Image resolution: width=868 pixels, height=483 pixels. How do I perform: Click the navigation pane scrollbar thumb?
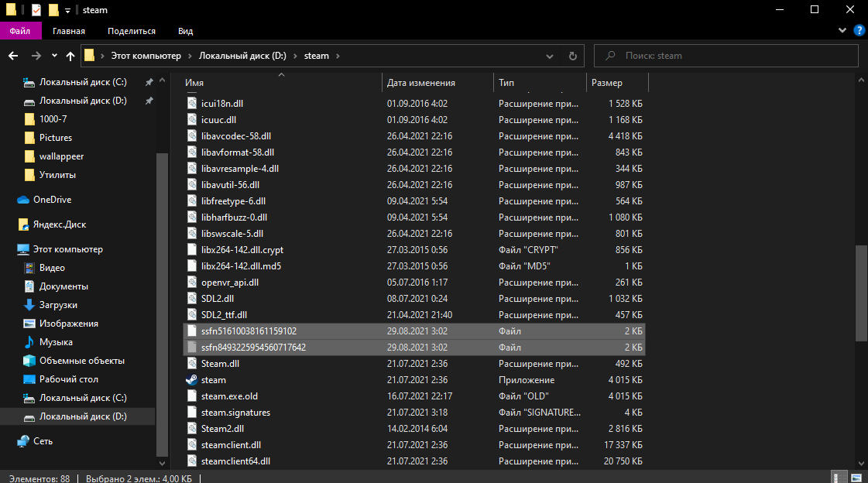tap(162, 303)
